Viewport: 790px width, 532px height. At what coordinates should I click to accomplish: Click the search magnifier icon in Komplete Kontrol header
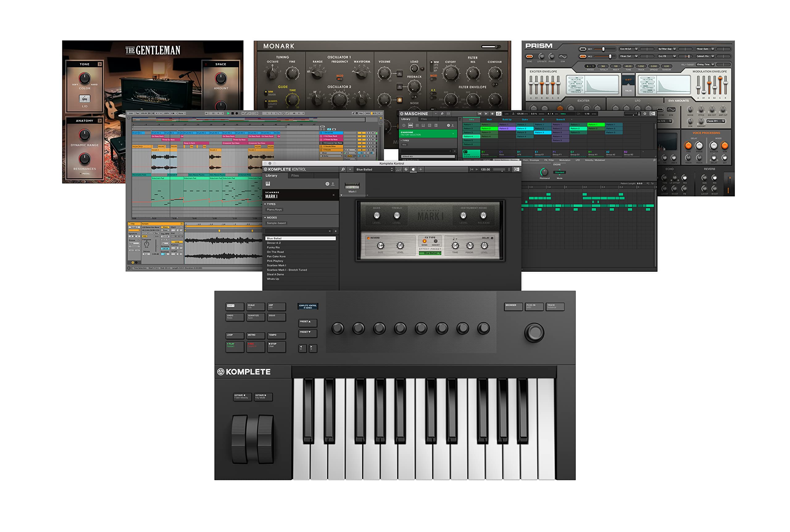[x=343, y=169]
